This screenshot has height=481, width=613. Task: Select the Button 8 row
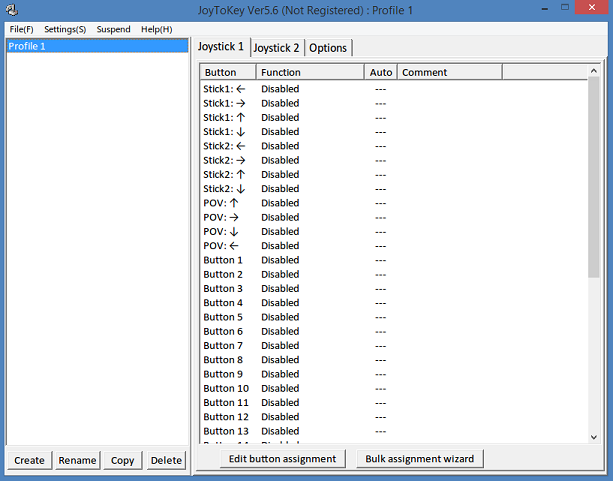(394, 360)
